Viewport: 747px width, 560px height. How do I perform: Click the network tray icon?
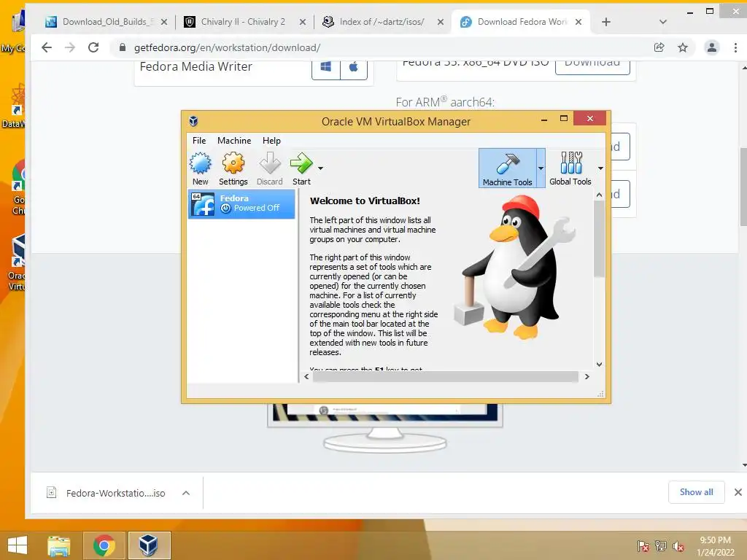tap(661, 546)
